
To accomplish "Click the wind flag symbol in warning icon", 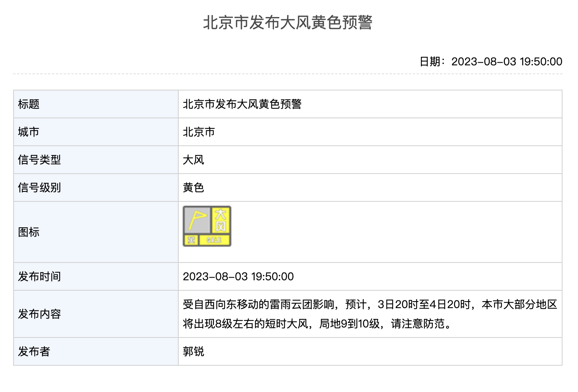I will pyautogui.click(x=197, y=220).
